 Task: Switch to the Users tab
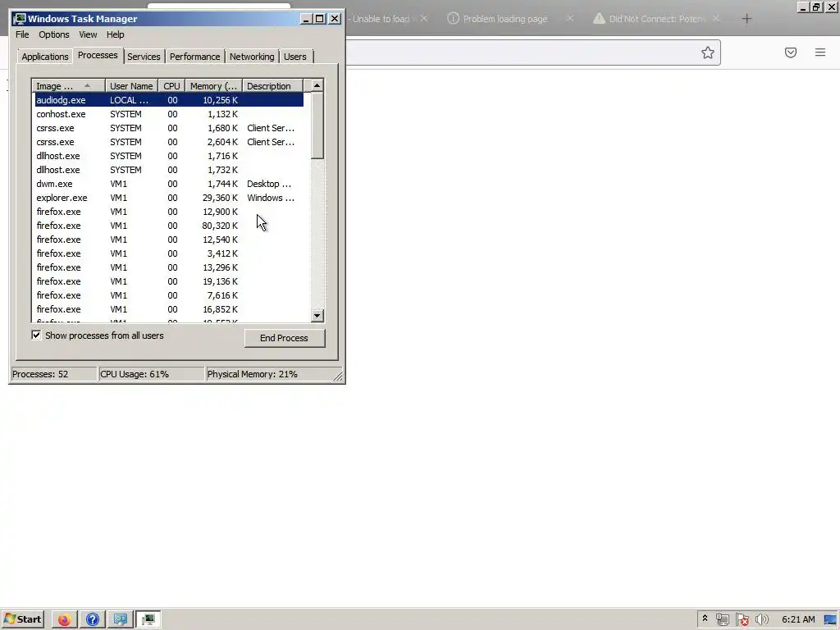[295, 57]
